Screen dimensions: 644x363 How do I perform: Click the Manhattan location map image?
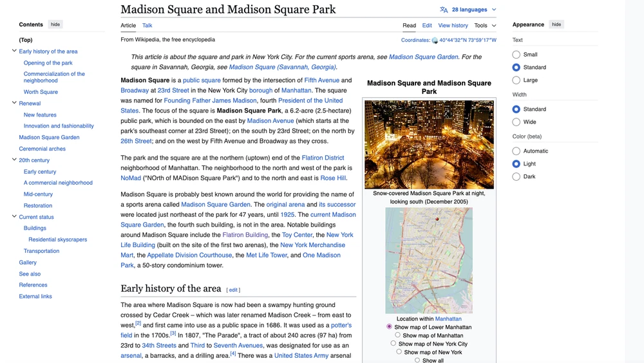429,260
